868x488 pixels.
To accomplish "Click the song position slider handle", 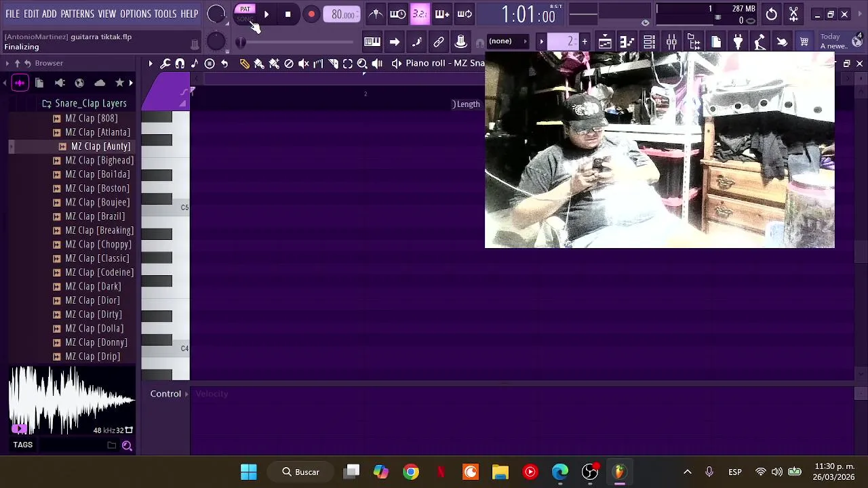I will (x=241, y=43).
